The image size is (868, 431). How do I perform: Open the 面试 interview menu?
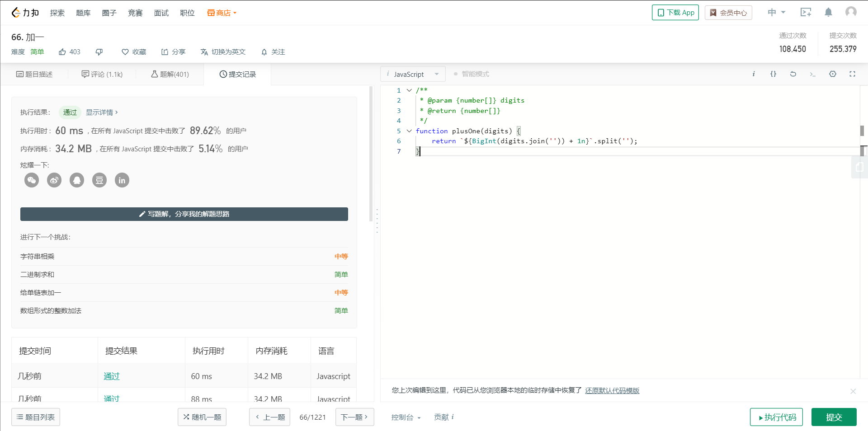tap(161, 13)
